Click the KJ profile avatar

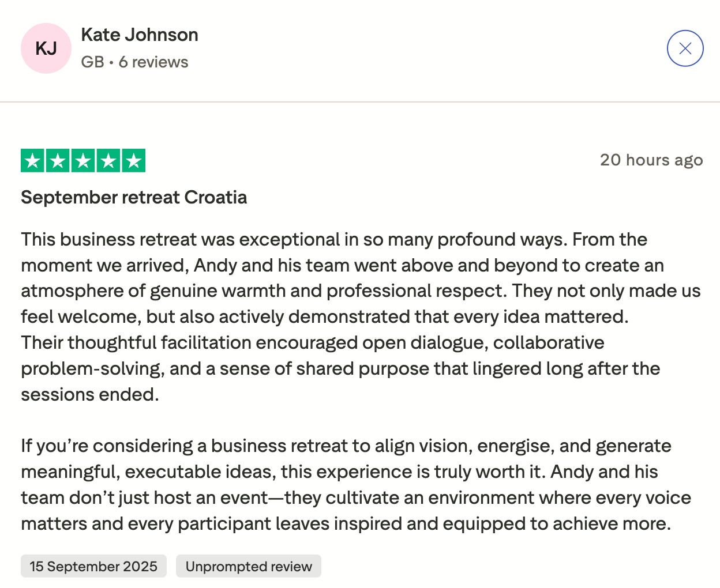46,48
